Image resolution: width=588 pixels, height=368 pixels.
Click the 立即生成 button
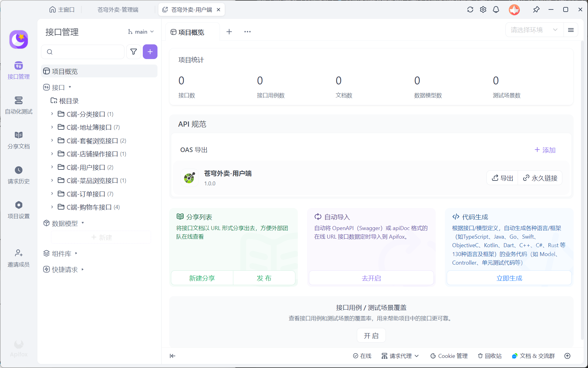click(x=509, y=278)
